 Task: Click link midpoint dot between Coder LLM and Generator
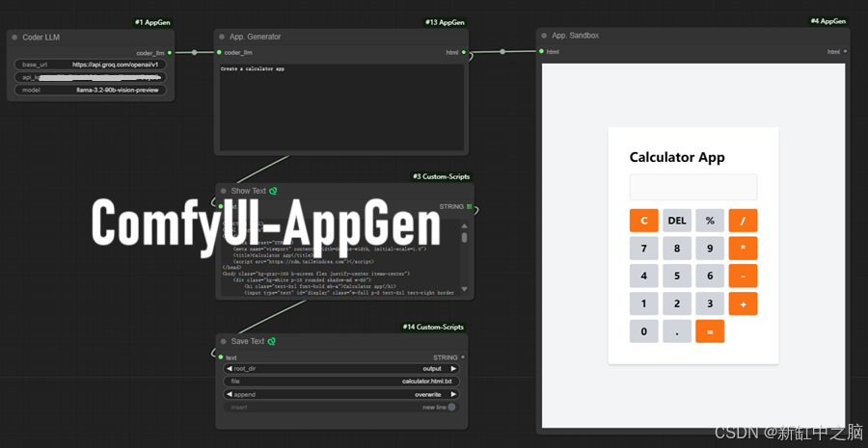click(x=194, y=53)
